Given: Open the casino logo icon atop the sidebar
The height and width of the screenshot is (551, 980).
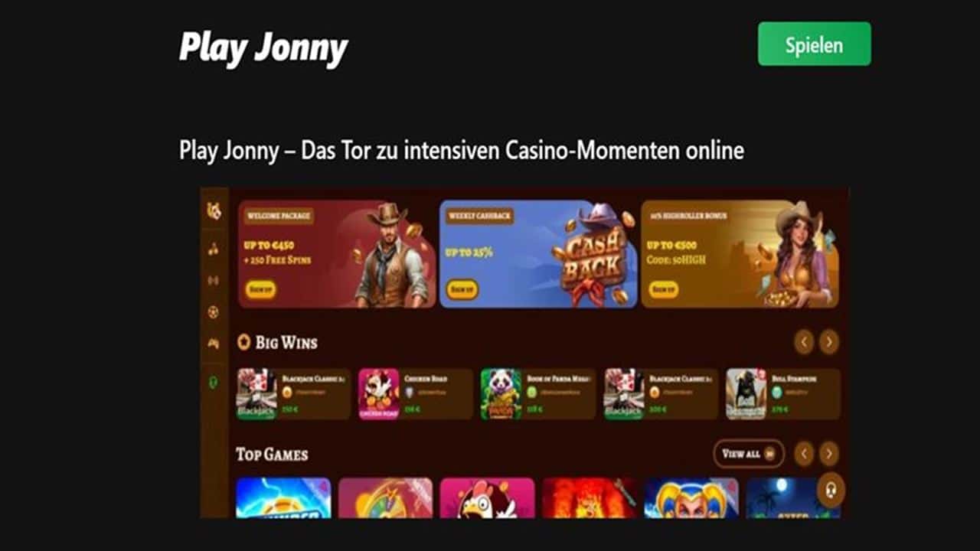Looking at the screenshot, I should click(214, 211).
